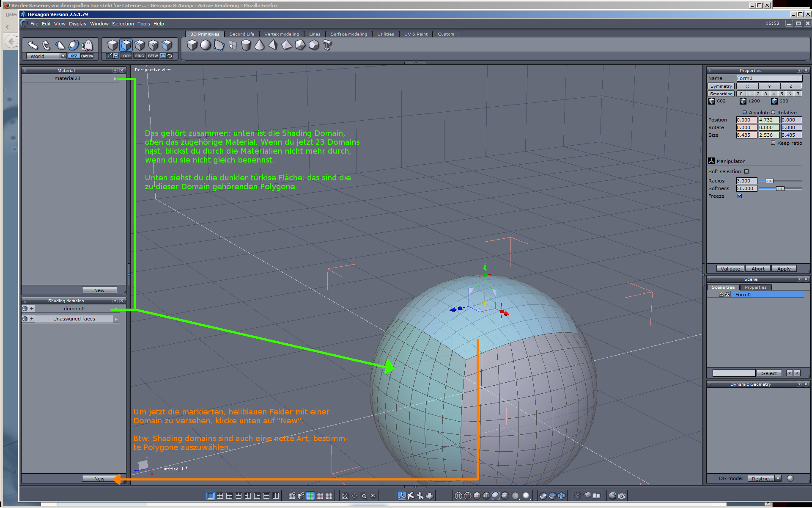Screen dimensions: 812x508
Task: Click the camera snapshot icon in bottom bar
Action: coord(622,495)
